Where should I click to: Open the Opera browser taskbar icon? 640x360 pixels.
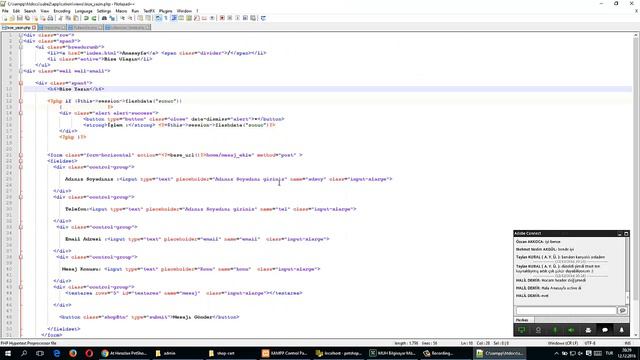pyautogui.click(x=89, y=353)
